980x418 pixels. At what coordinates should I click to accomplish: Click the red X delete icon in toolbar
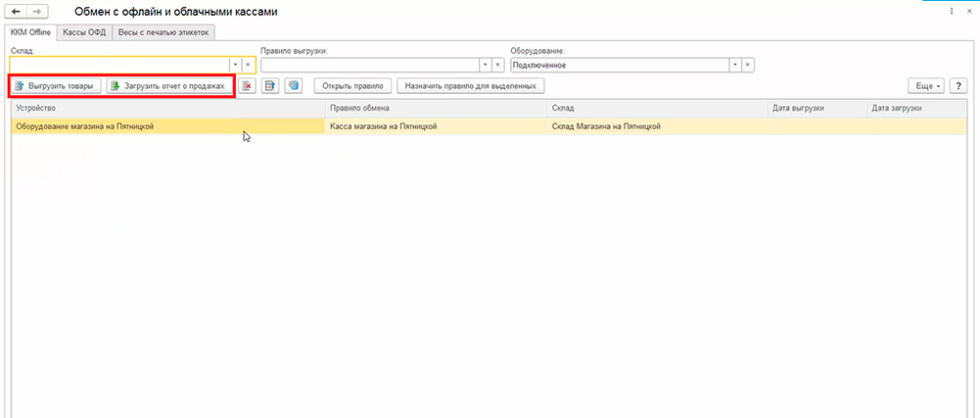click(x=247, y=86)
